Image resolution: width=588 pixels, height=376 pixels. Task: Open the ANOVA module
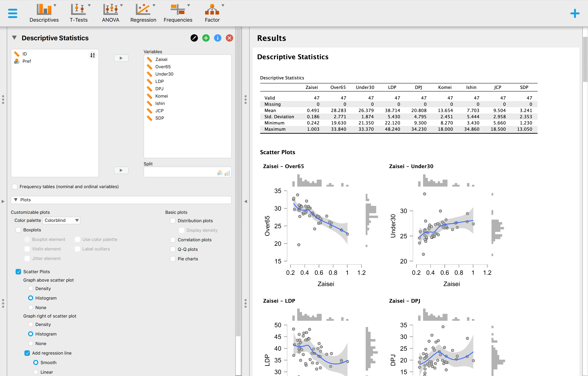click(x=111, y=13)
